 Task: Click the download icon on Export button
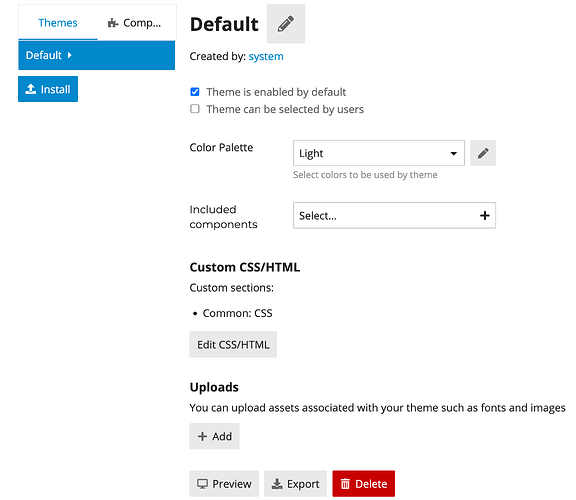pos(277,483)
